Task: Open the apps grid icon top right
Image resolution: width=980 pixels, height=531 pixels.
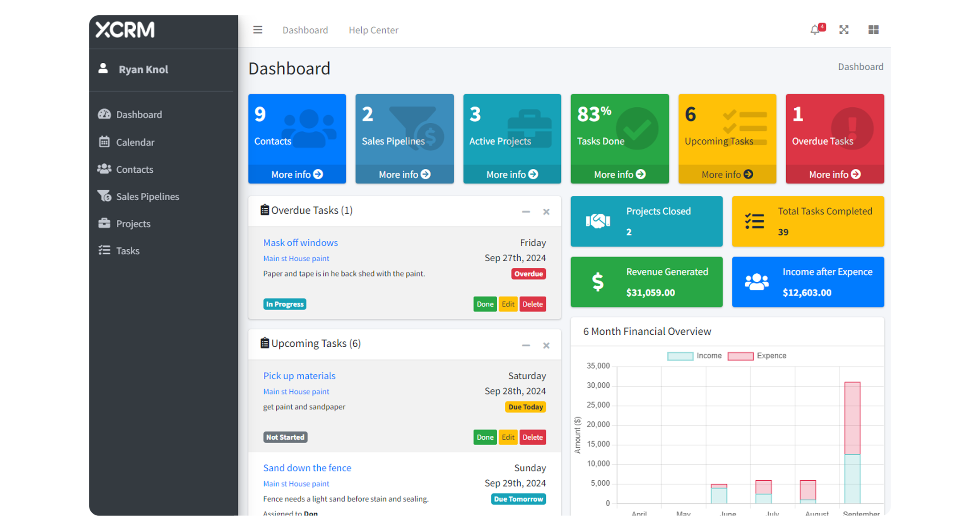Action: tap(873, 30)
